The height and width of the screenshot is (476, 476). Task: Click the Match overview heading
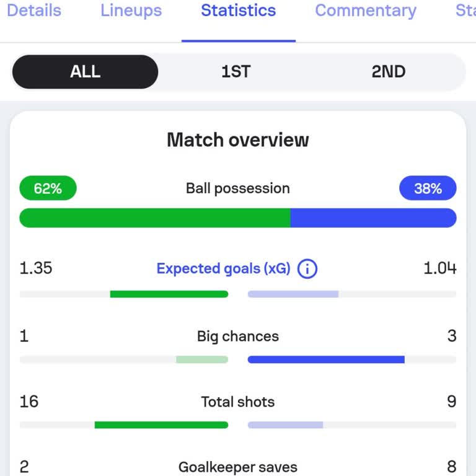click(238, 140)
